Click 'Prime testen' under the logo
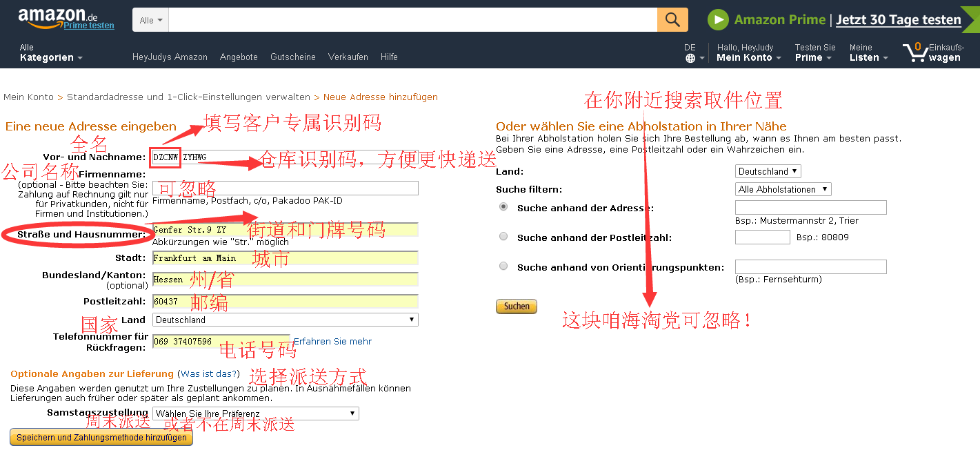This screenshot has width=980, height=457. 89,26
